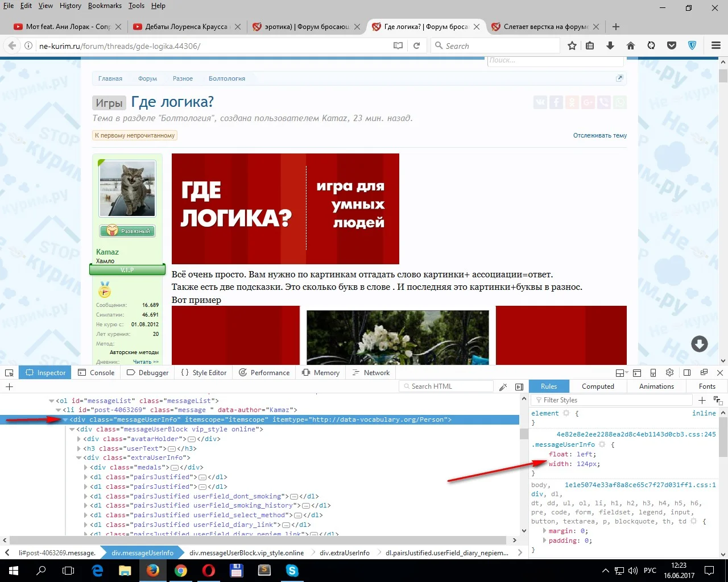Add a new CSS rule
Viewport: 728px width, 582px height.
702,400
